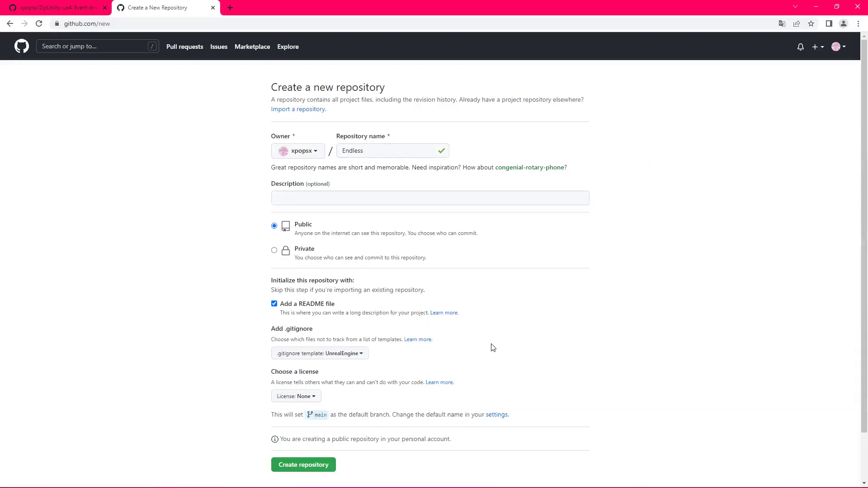Click the share page icon
Screen dimensions: 868x488
(797, 23)
